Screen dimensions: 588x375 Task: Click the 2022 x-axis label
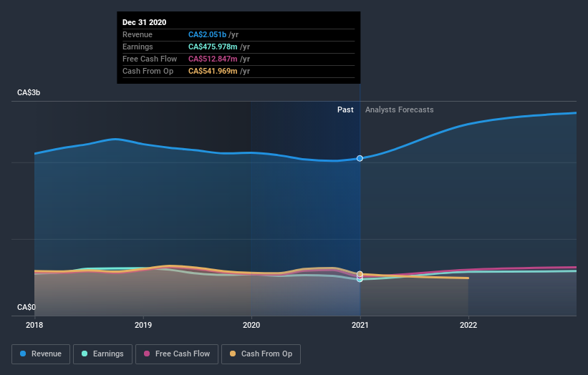pyautogui.click(x=468, y=325)
